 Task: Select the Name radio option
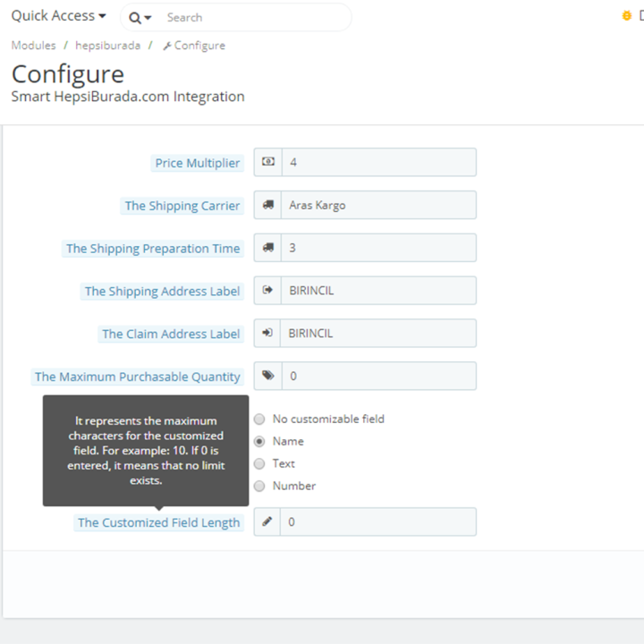[259, 442]
